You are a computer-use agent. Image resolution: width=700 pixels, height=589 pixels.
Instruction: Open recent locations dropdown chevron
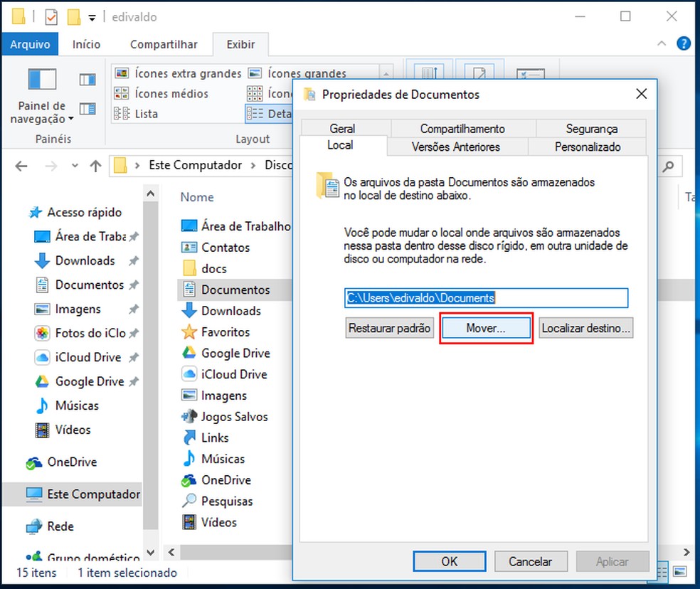tap(75, 166)
